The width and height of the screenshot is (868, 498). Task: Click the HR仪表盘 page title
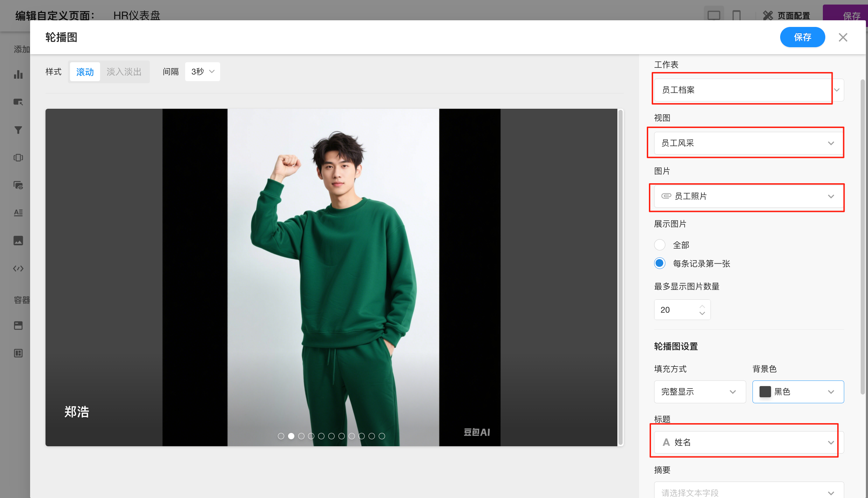click(x=136, y=15)
